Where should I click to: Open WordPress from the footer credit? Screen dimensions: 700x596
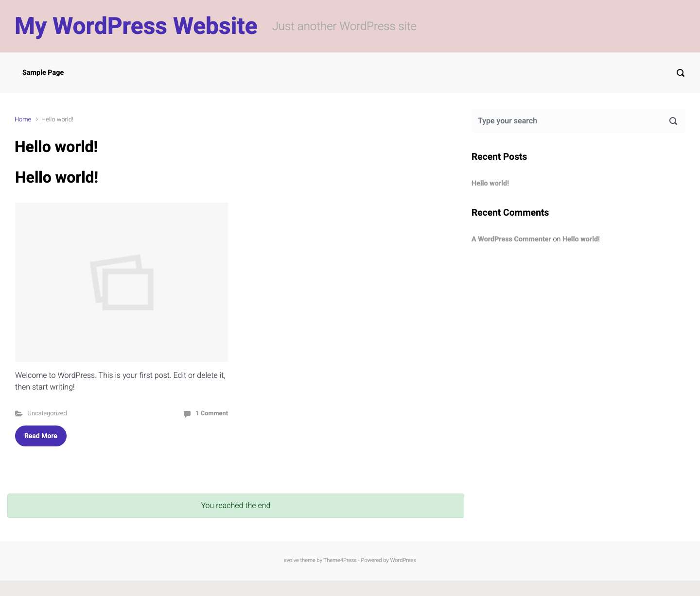(402, 560)
